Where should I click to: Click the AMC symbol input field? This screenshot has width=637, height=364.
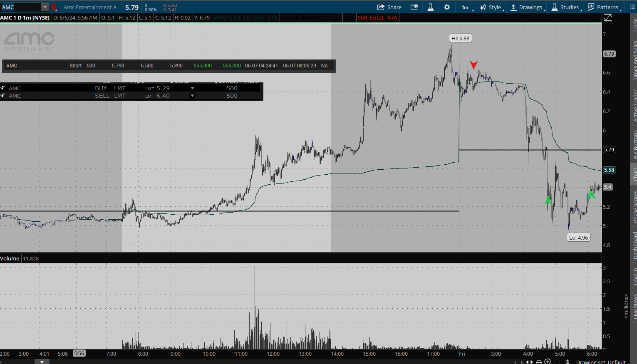21,7
